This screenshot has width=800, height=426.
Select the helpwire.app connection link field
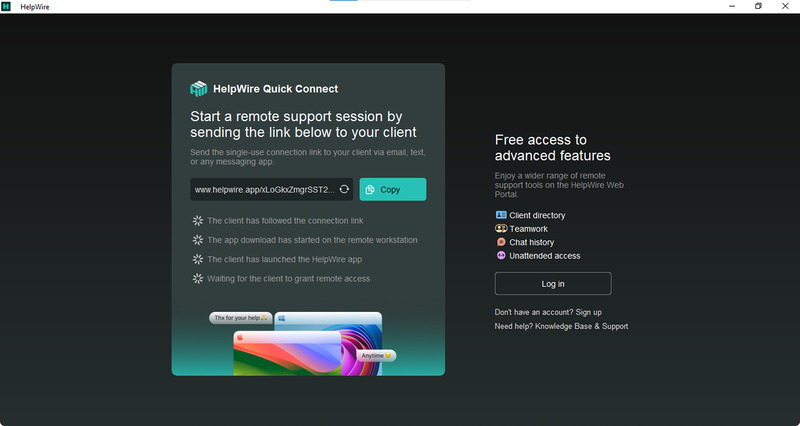tap(262, 189)
